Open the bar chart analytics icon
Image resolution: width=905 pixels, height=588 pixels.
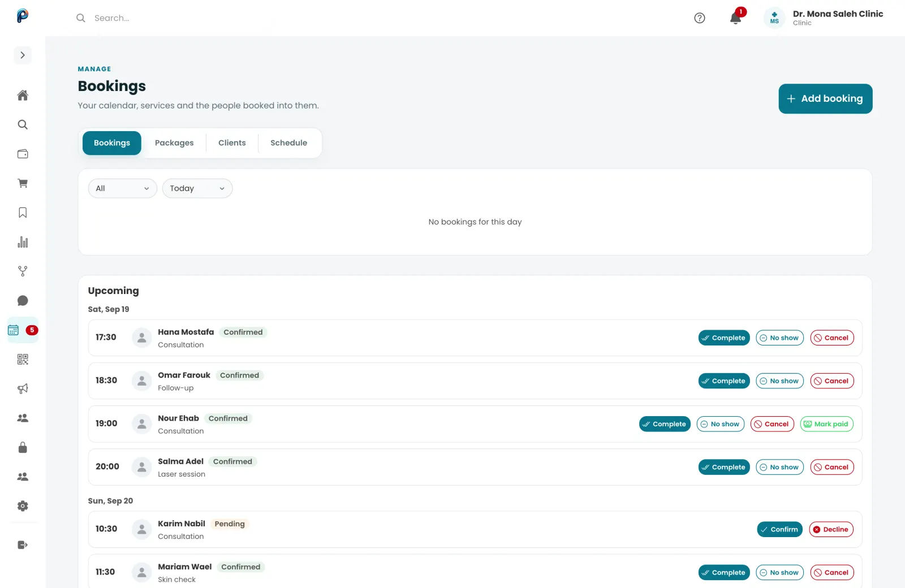point(23,242)
